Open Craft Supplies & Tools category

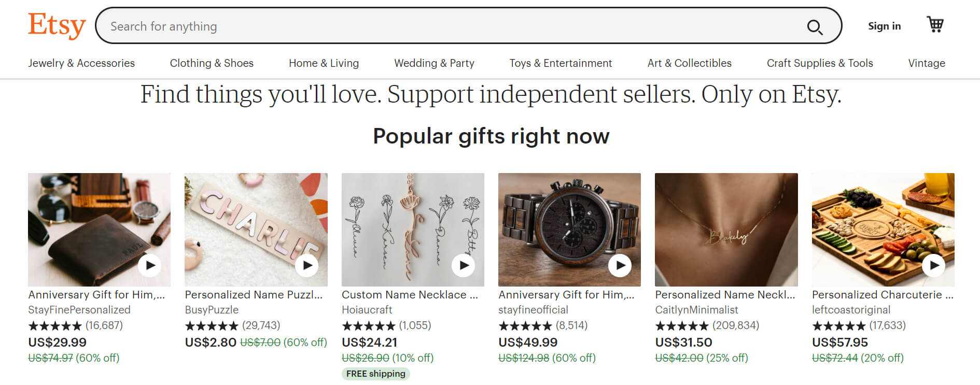click(820, 63)
